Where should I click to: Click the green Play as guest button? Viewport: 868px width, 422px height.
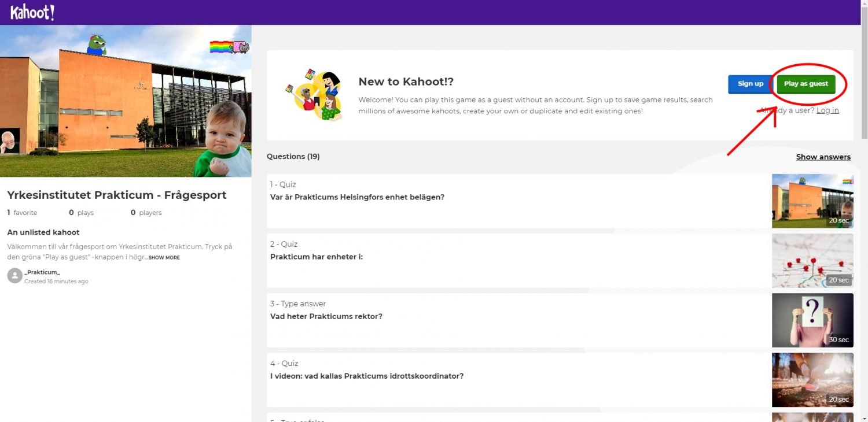pyautogui.click(x=806, y=84)
